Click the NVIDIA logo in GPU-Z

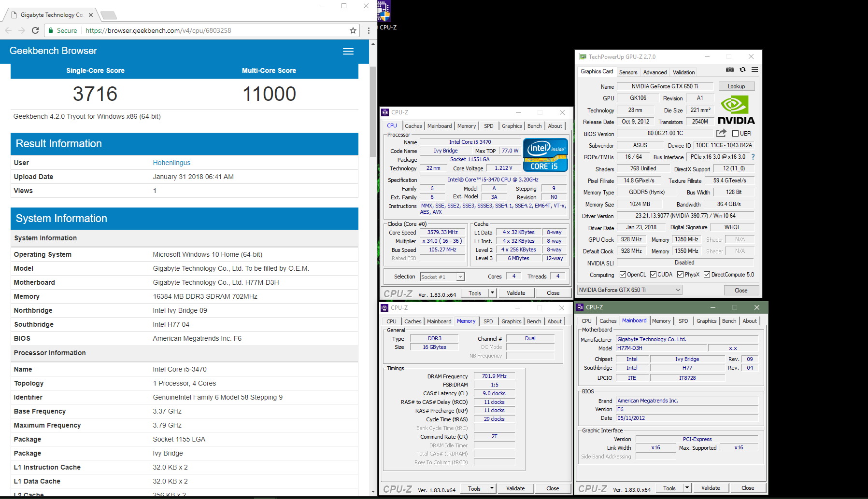coord(736,111)
